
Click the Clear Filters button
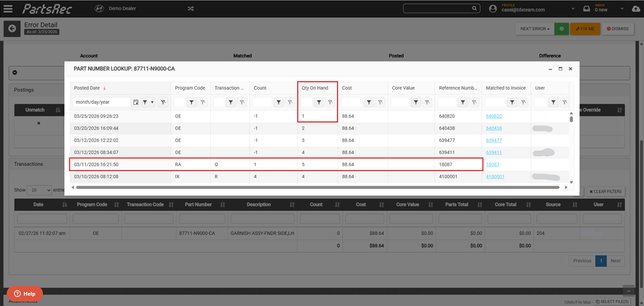(x=606, y=192)
